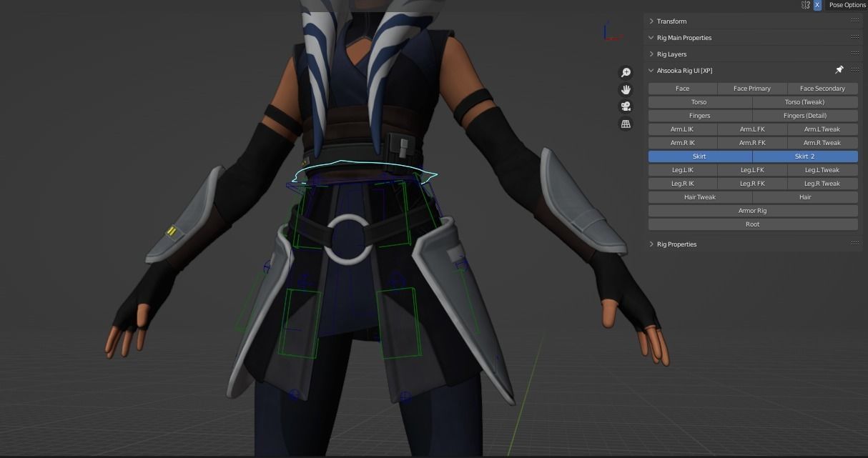The width and height of the screenshot is (868, 458).
Task: Click the drag grip dots on Rig Layers
Action: pyautogui.click(x=855, y=54)
